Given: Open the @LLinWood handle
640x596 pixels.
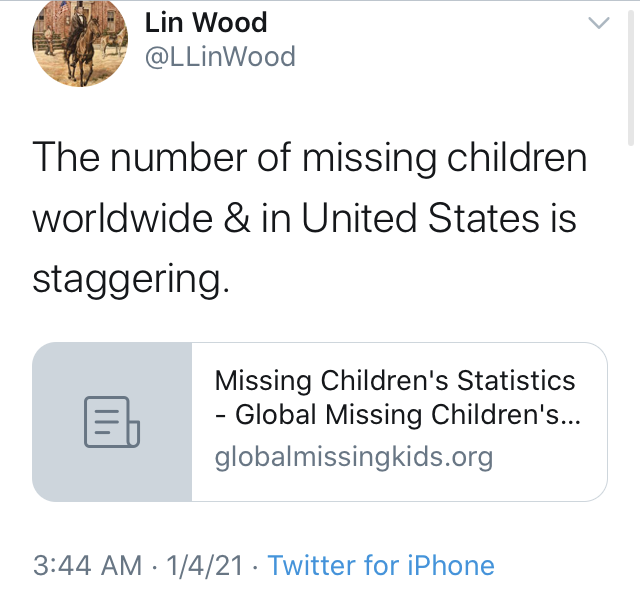Looking at the screenshot, I should 220,56.
